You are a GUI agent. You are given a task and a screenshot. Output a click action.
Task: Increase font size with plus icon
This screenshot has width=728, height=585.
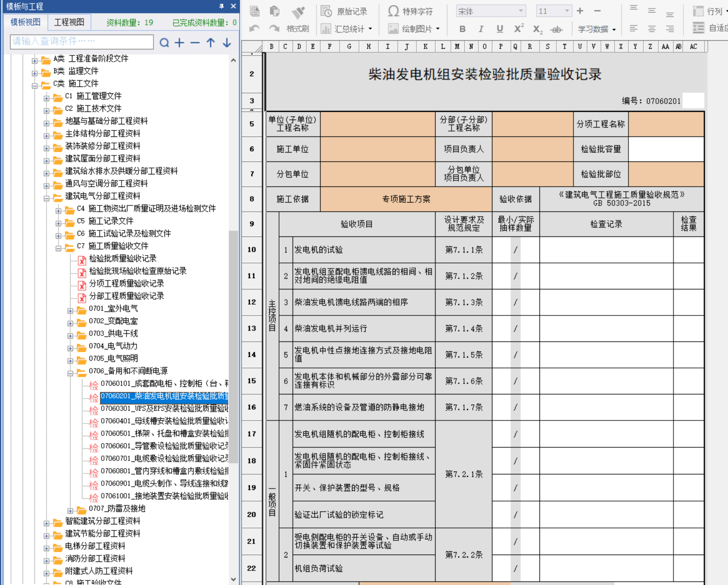click(580, 10)
